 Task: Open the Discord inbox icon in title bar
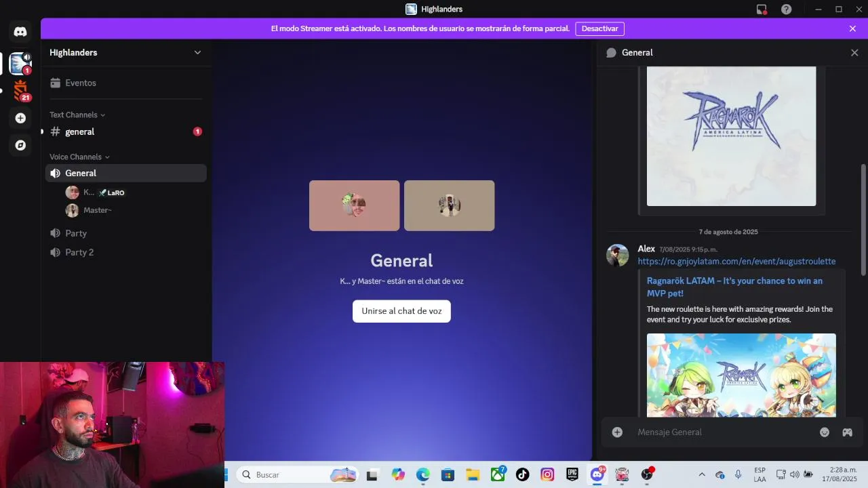coord(762,9)
